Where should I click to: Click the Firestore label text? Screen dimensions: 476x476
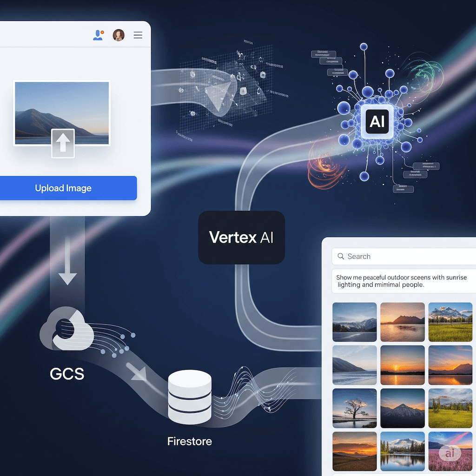pos(190,442)
